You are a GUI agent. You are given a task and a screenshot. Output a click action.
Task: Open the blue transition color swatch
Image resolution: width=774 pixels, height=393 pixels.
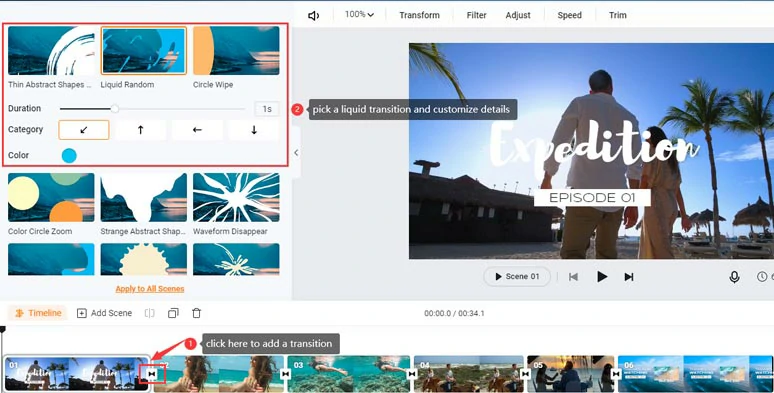point(69,156)
